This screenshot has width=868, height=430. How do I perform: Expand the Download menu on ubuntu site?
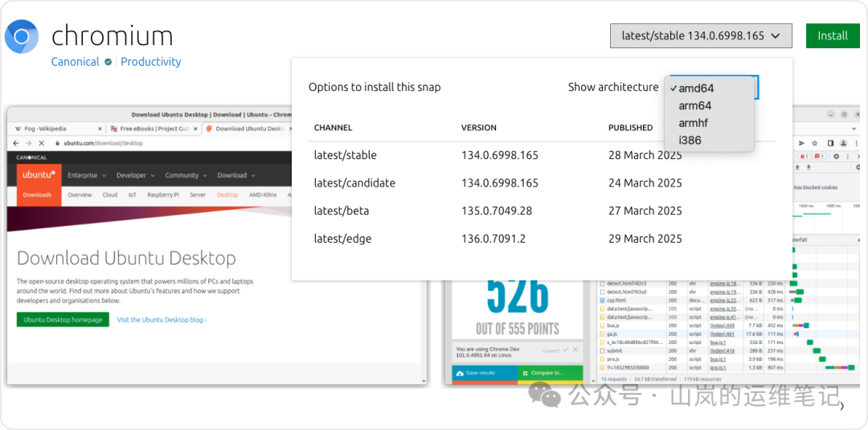tap(236, 175)
